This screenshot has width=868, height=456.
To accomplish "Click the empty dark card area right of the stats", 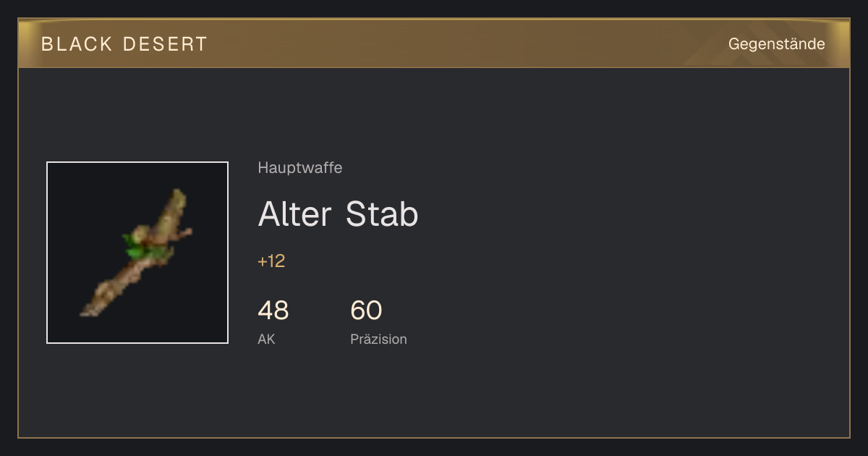I will tap(622, 318).
